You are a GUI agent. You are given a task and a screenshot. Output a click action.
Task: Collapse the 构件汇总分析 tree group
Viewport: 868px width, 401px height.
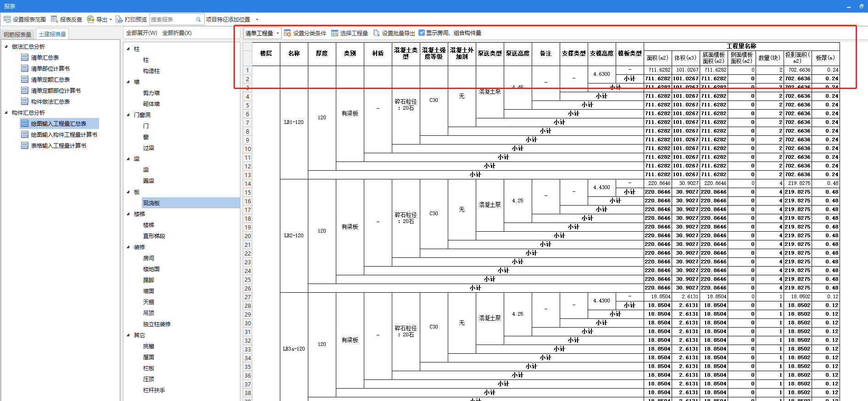6,112
